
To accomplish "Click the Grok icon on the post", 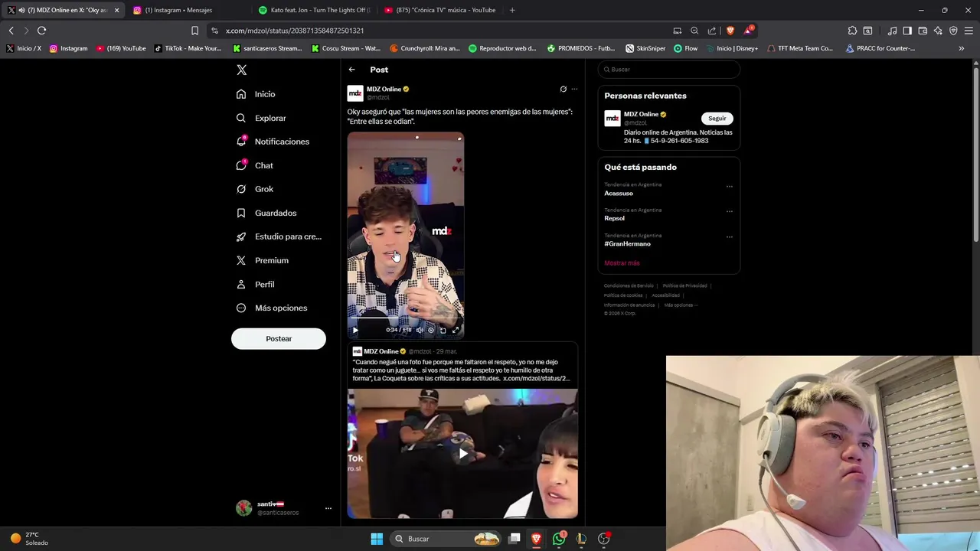I will pos(563,89).
